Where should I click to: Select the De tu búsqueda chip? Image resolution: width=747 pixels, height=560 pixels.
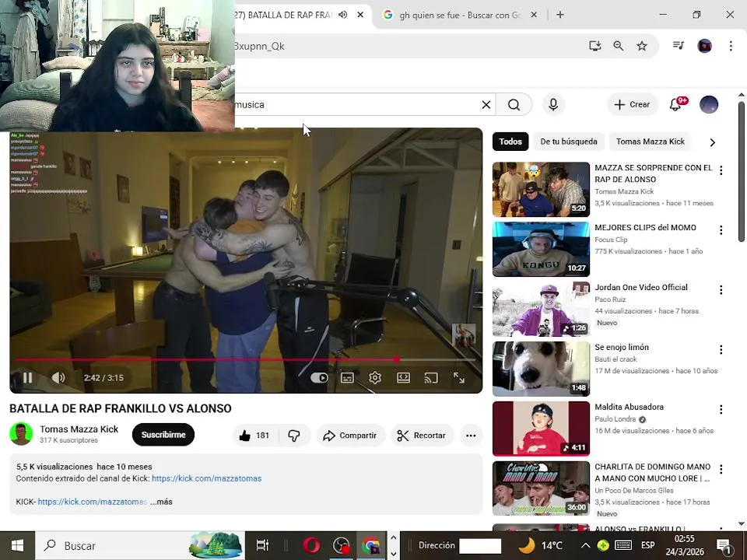point(568,142)
